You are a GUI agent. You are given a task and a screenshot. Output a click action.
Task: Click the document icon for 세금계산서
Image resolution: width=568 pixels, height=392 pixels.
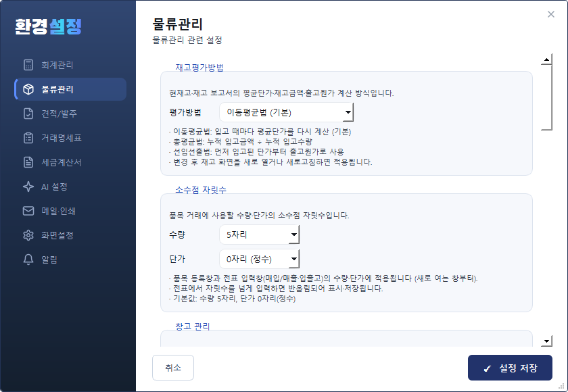[x=28, y=162]
